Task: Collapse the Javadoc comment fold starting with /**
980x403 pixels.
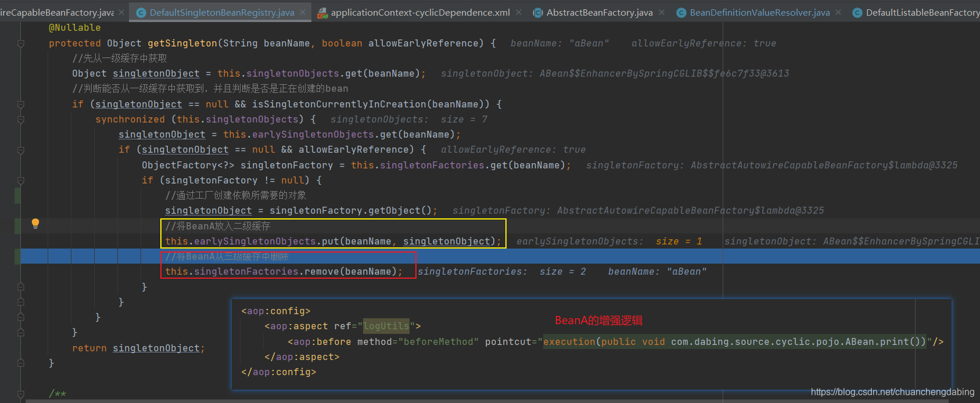Action: tap(21, 394)
